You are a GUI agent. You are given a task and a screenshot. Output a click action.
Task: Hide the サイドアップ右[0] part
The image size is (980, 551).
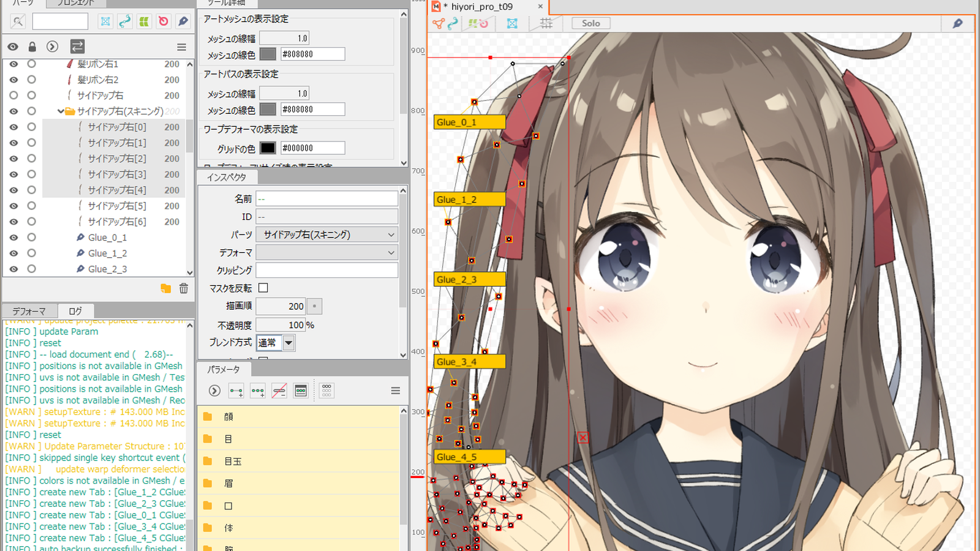13,127
